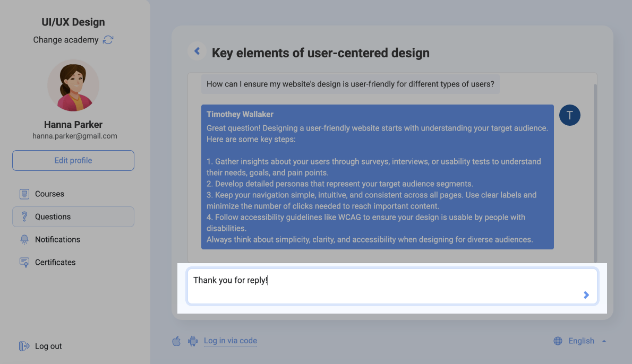Click the Change academy refresh icon
632x364 pixels.
coord(108,40)
